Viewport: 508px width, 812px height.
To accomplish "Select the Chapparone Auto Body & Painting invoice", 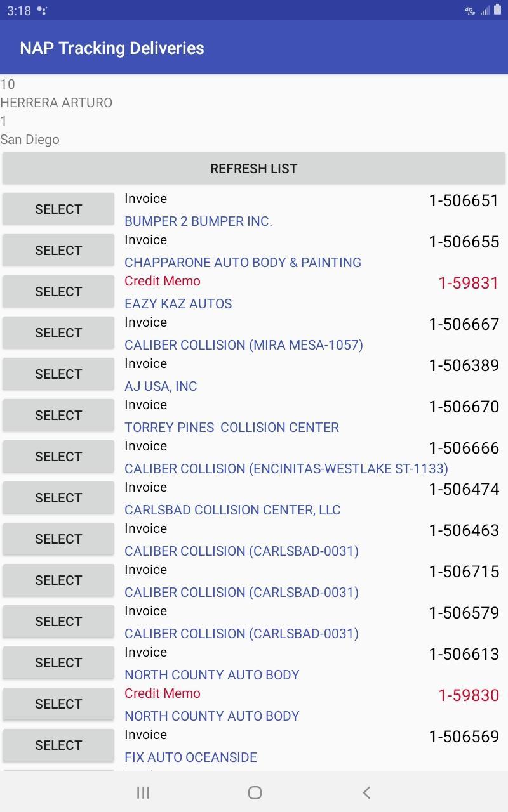I will (x=58, y=251).
